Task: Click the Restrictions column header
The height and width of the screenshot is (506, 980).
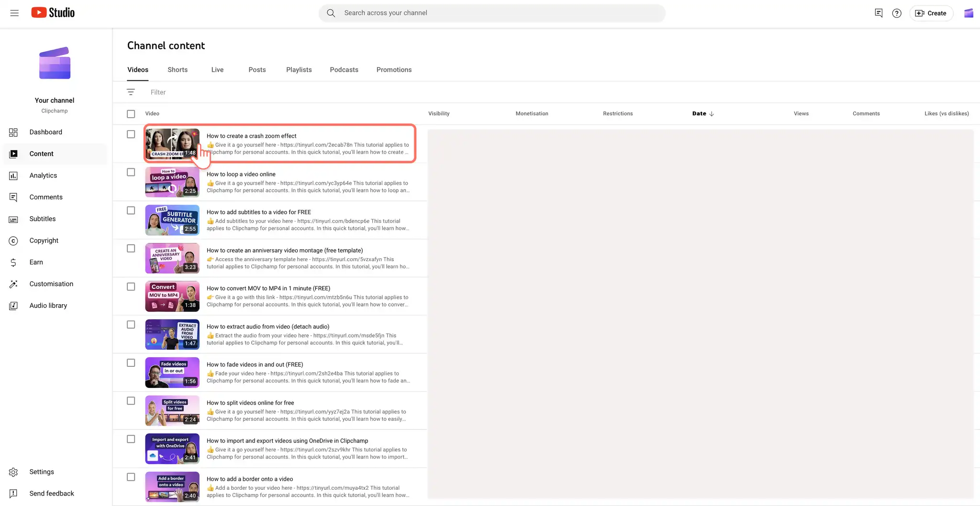Action: pyautogui.click(x=618, y=114)
